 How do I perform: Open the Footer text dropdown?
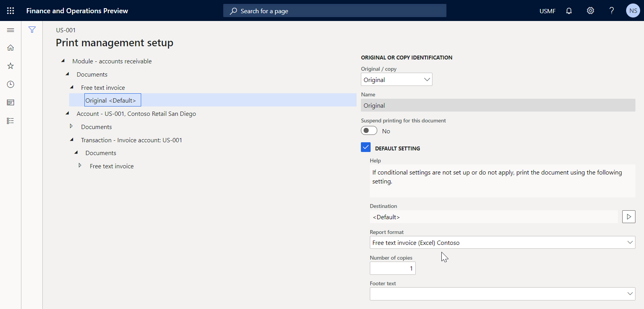tap(502, 294)
